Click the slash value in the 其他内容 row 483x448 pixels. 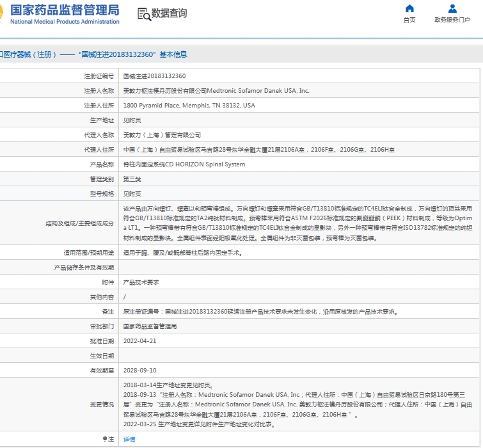pyautogui.click(x=125, y=297)
